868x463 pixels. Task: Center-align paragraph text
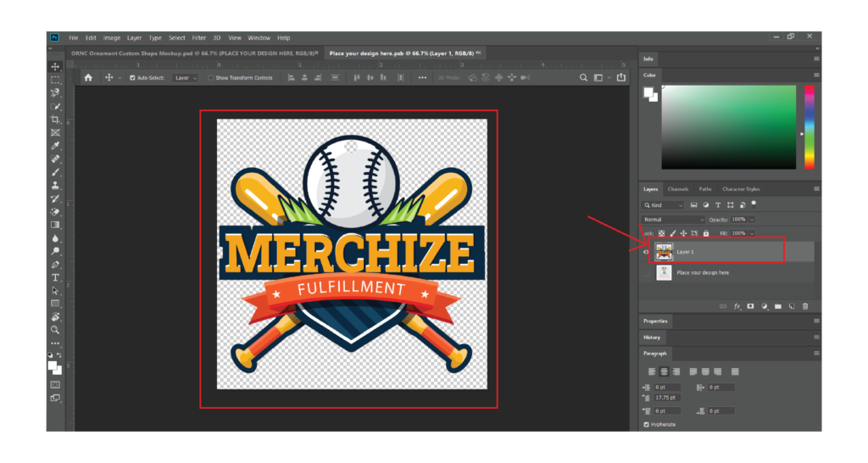tap(665, 371)
